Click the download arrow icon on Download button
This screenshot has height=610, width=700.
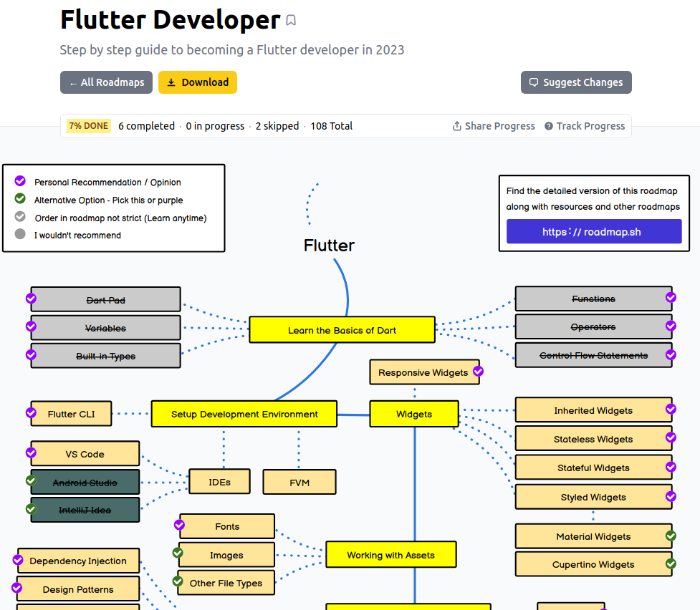click(x=172, y=82)
